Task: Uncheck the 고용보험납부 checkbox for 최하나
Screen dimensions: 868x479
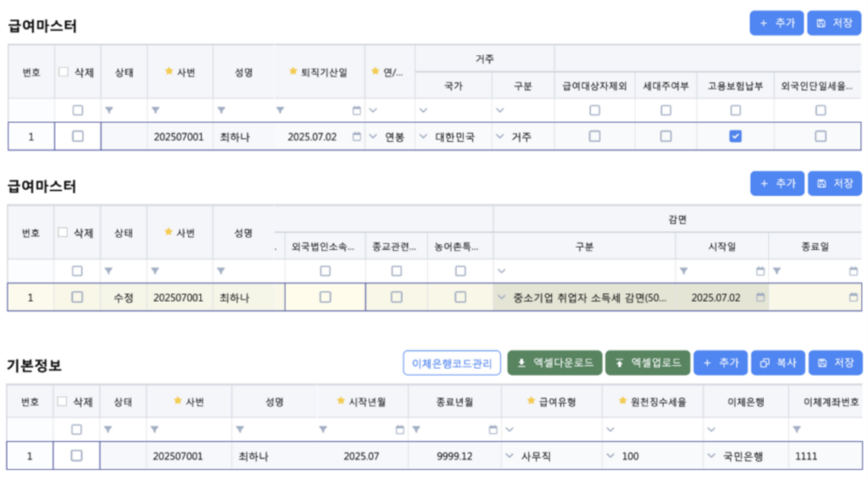Action: [735, 136]
